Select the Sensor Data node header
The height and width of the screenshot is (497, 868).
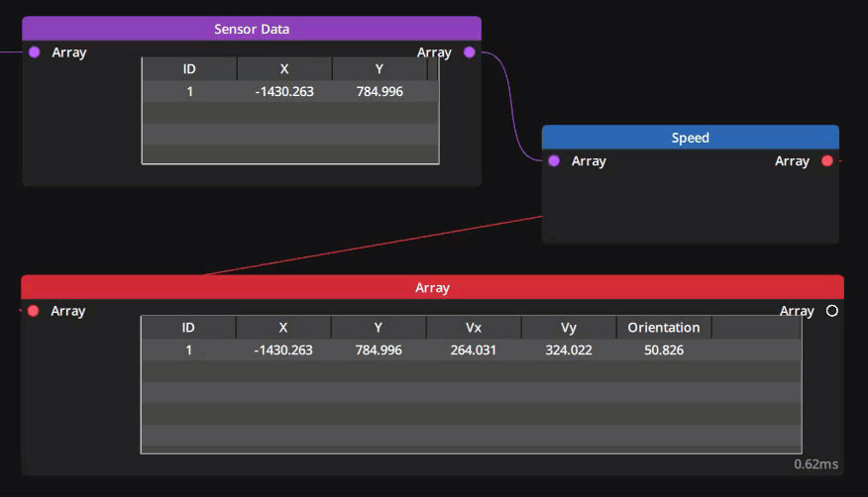click(x=252, y=29)
